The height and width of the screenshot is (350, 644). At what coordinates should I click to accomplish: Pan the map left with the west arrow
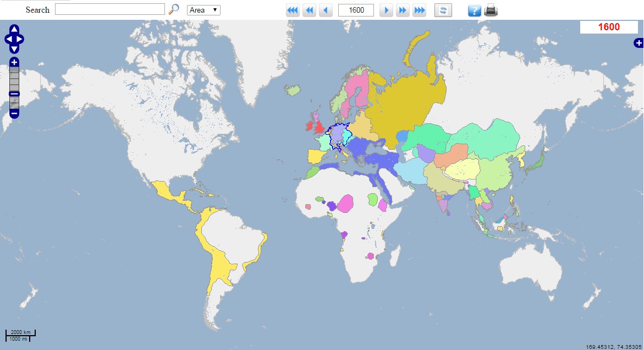pyautogui.click(x=9, y=39)
